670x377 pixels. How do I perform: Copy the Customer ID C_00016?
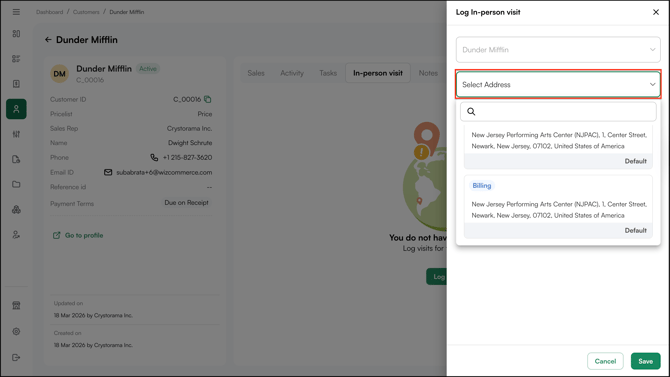[x=208, y=99]
